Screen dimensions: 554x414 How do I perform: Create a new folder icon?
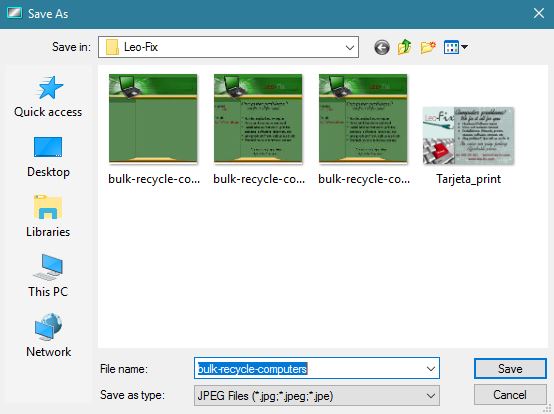click(x=428, y=47)
